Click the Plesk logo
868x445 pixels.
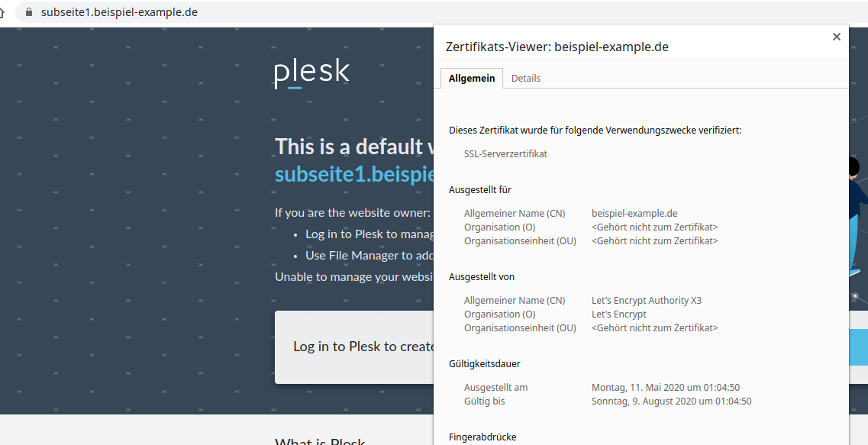311,73
